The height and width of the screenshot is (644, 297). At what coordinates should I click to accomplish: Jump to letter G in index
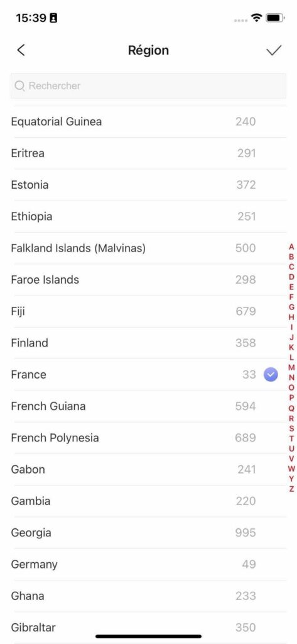click(x=291, y=307)
